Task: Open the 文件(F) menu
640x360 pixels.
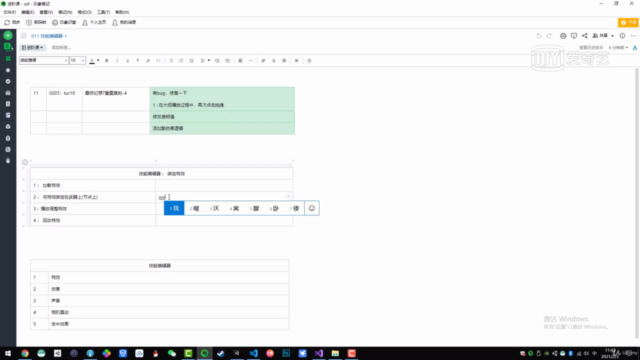Action: [9, 12]
